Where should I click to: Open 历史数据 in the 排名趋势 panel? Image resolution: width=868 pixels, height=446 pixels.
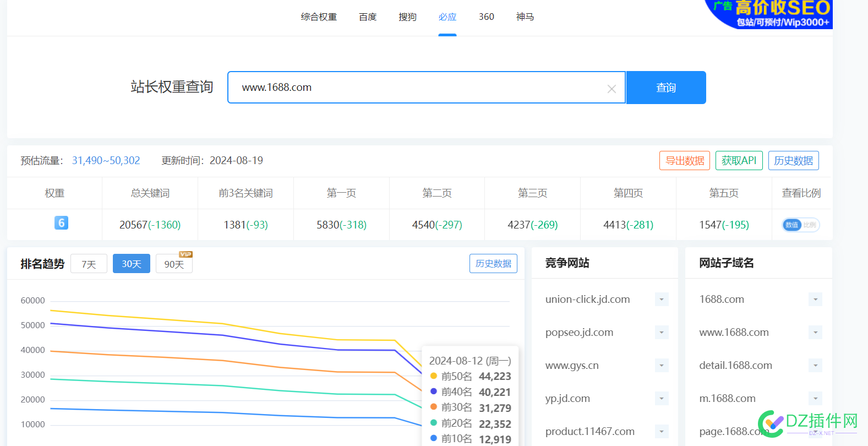493,264
